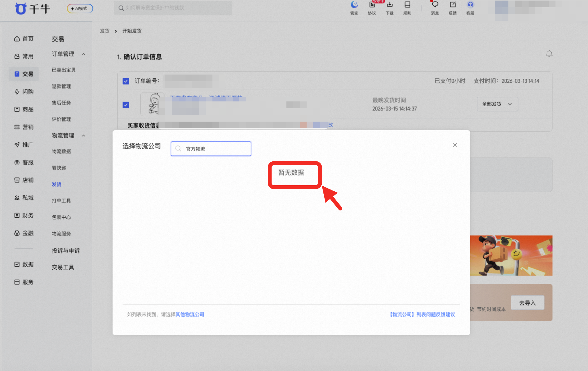Select 交易 in the left sidebar
Image resolution: width=588 pixels, height=371 pixels.
24,74
